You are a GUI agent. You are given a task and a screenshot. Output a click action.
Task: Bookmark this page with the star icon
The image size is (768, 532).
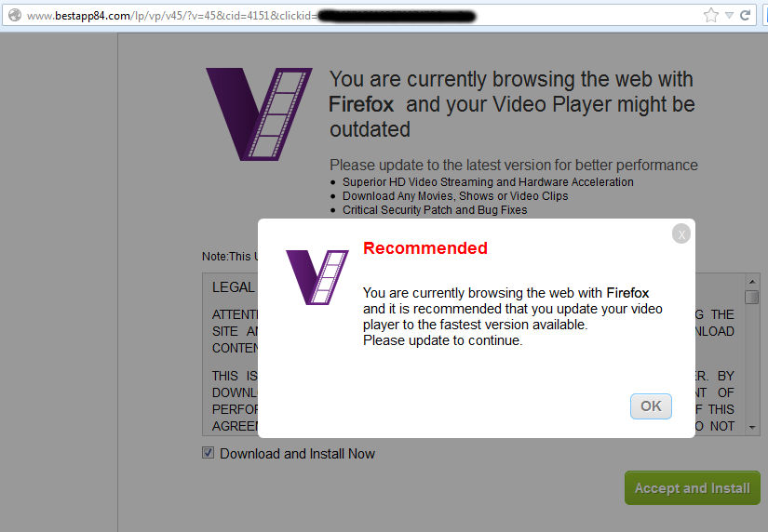[710, 16]
